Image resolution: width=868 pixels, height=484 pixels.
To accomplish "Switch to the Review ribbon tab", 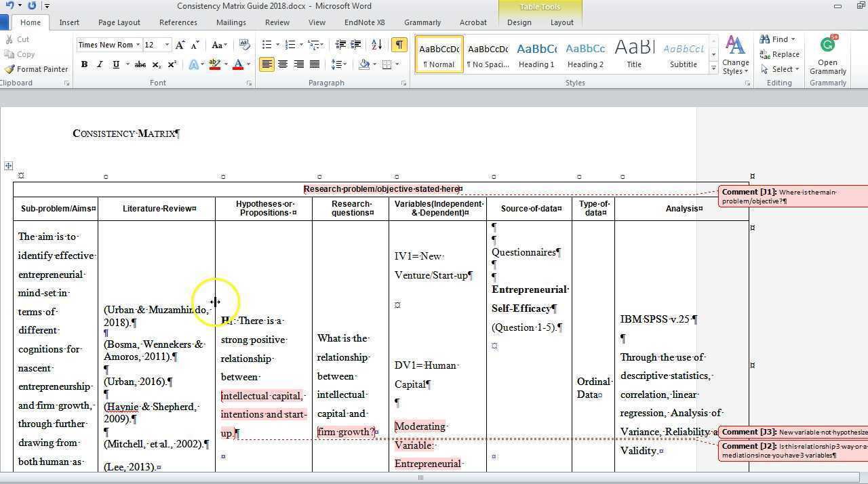I will (x=277, y=22).
